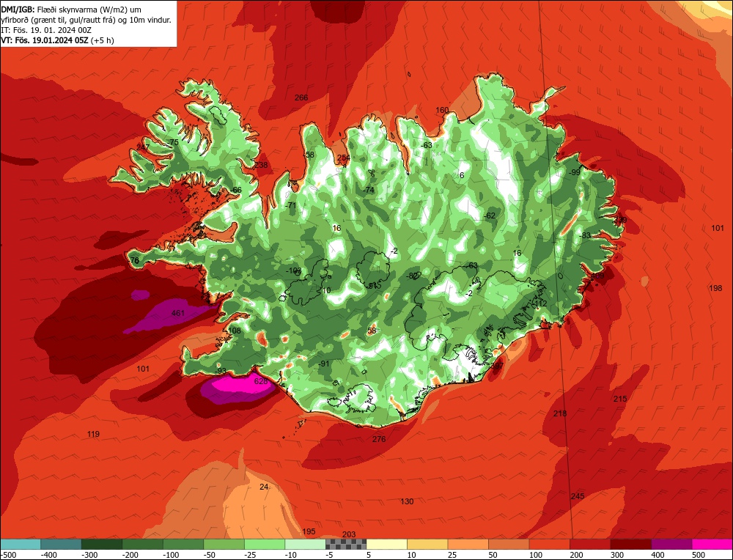
Task: Click the -93 value on Reykjanes
Action: [220, 371]
